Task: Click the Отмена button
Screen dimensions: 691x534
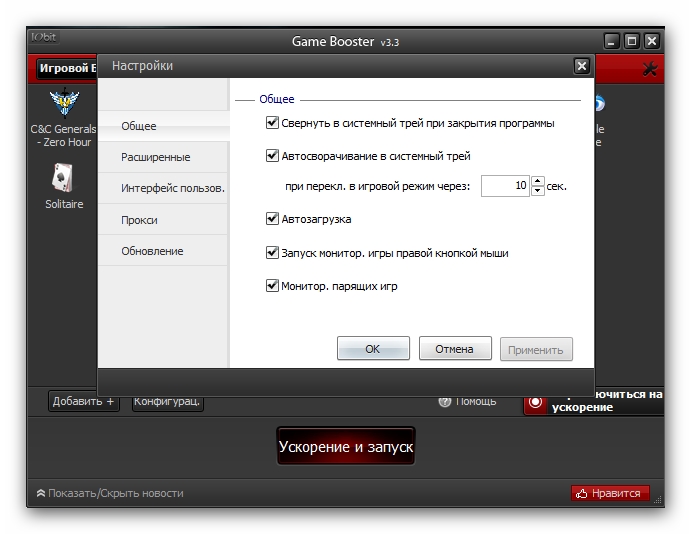Action: coord(455,349)
